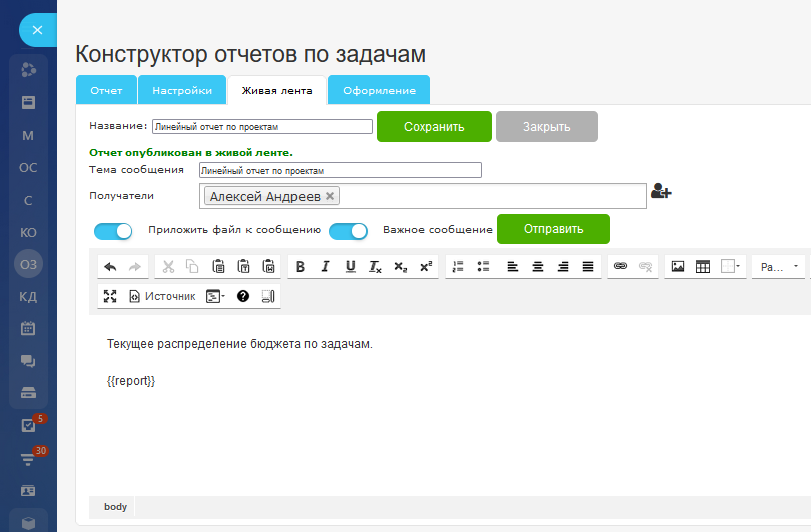Switch to the Настройки tab

point(182,90)
